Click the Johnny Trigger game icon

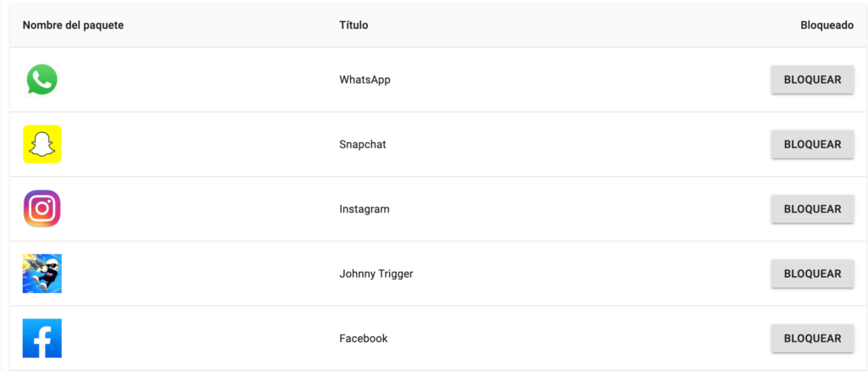click(42, 274)
